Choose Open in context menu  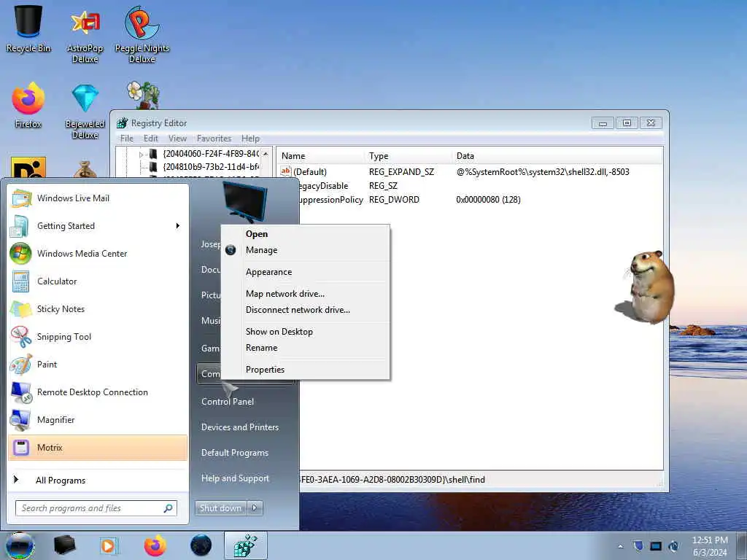point(257,234)
